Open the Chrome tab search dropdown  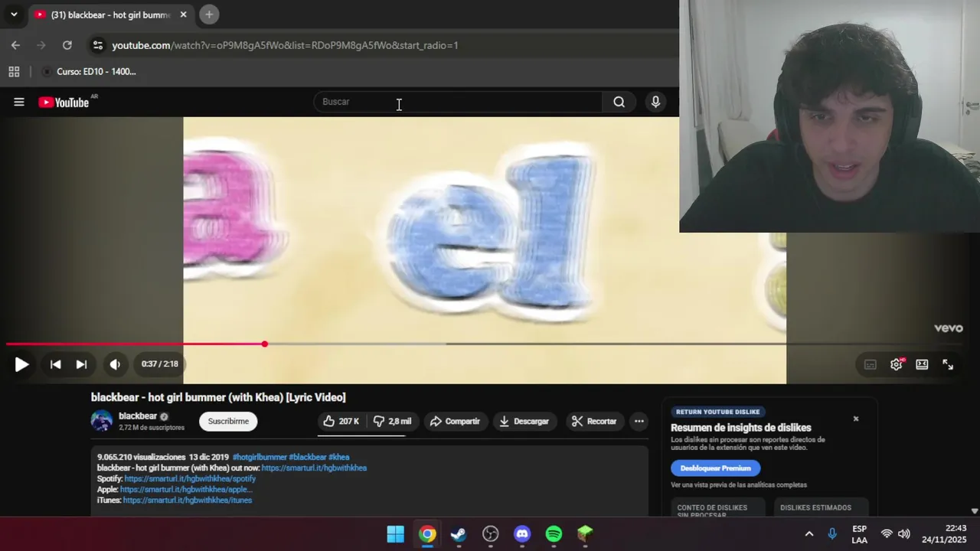13,14
